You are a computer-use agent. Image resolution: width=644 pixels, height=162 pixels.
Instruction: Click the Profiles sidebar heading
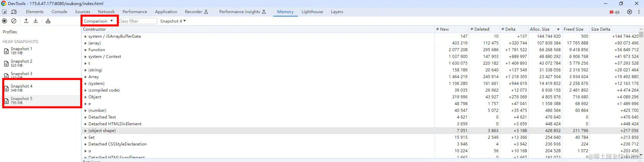coord(10,32)
